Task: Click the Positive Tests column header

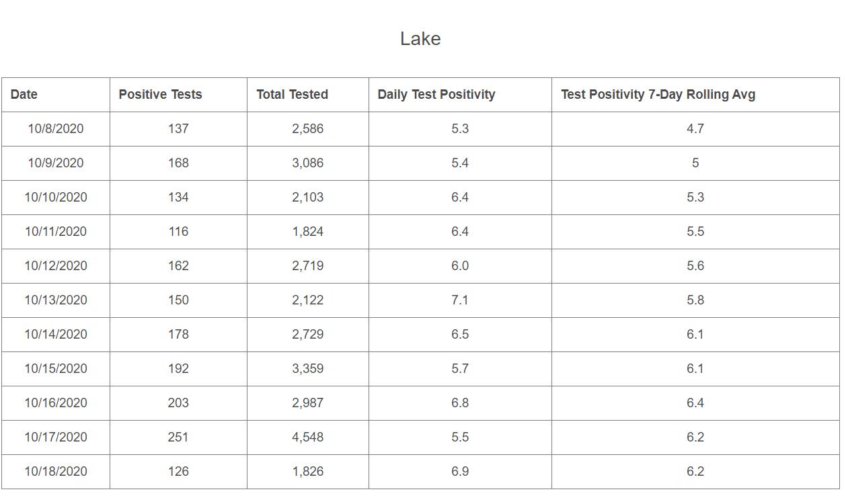Action: (x=160, y=95)
